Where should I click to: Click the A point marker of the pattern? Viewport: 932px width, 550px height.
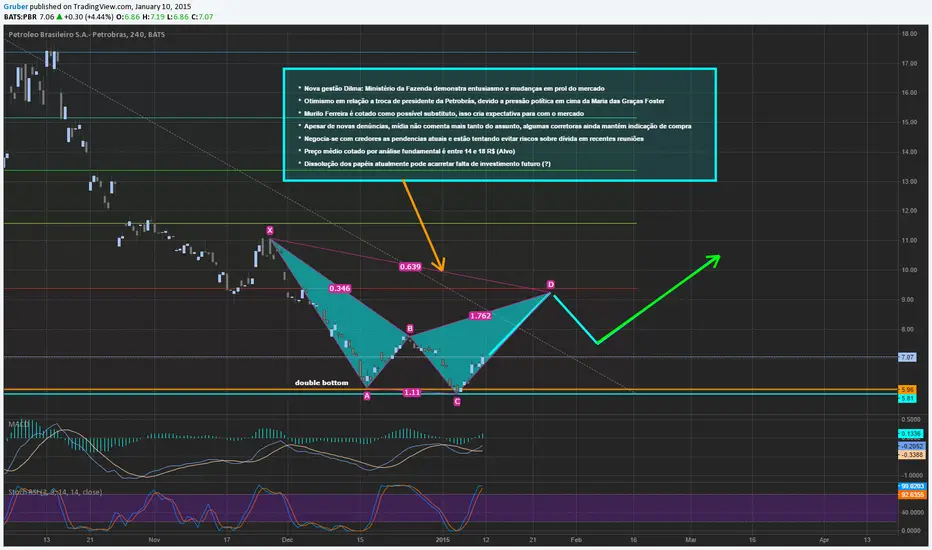tap(367, 396)
